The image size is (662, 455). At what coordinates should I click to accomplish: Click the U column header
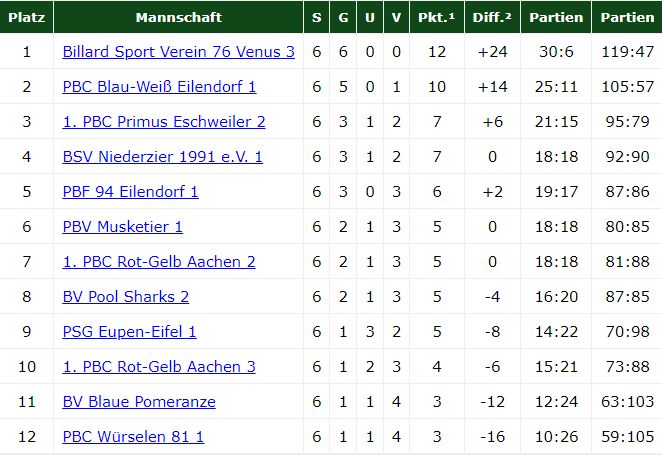point(370,17)
